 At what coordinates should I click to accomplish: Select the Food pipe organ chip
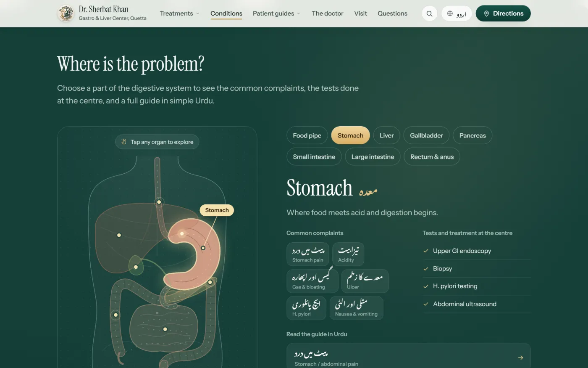307,135
